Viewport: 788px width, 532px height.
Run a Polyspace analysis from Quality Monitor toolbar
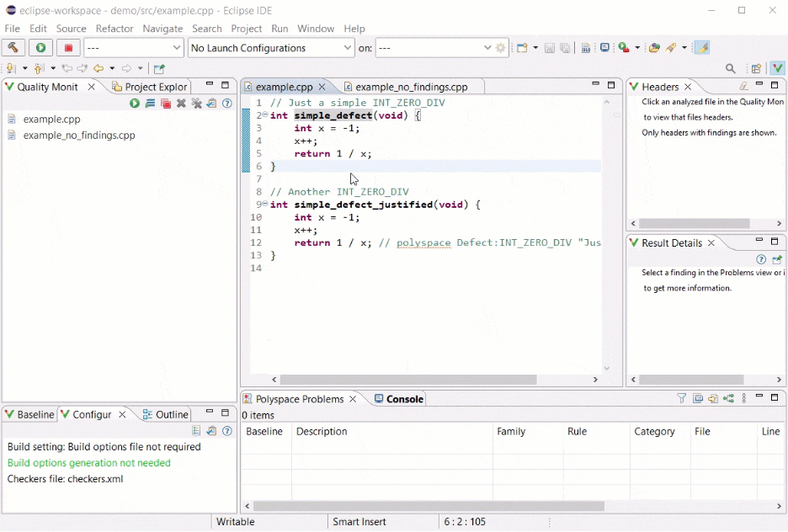click(x=135, y=104)
